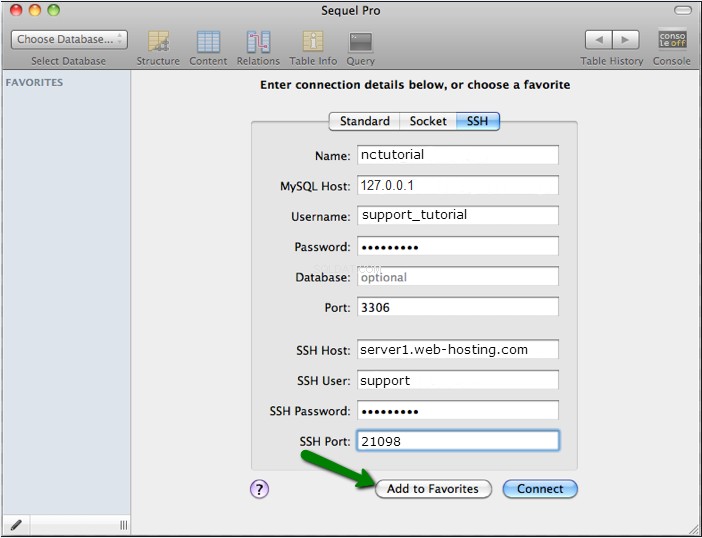702x538 pixels.
Task: Click the yellow minimize window button
Action: (x=34, y=10)
